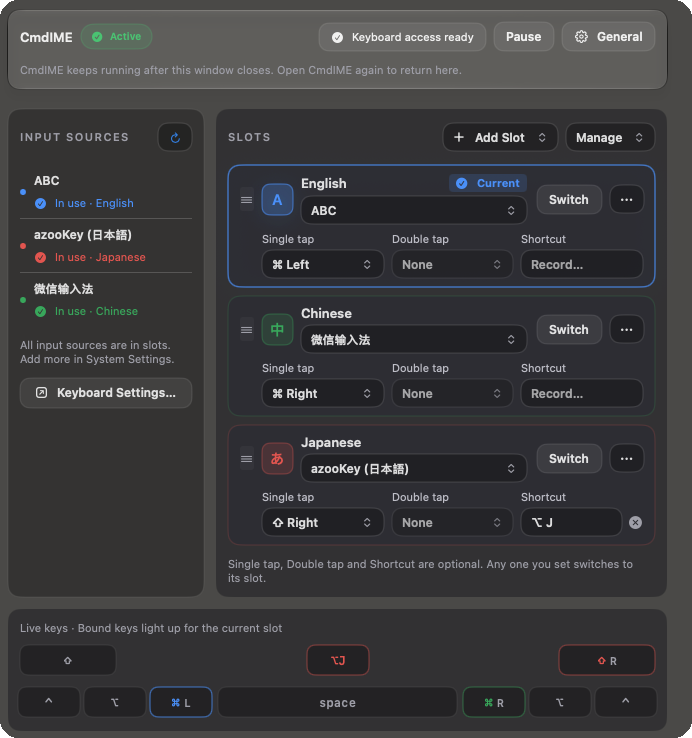Click the ⌥ J shortcut field

tap(571, 522)
